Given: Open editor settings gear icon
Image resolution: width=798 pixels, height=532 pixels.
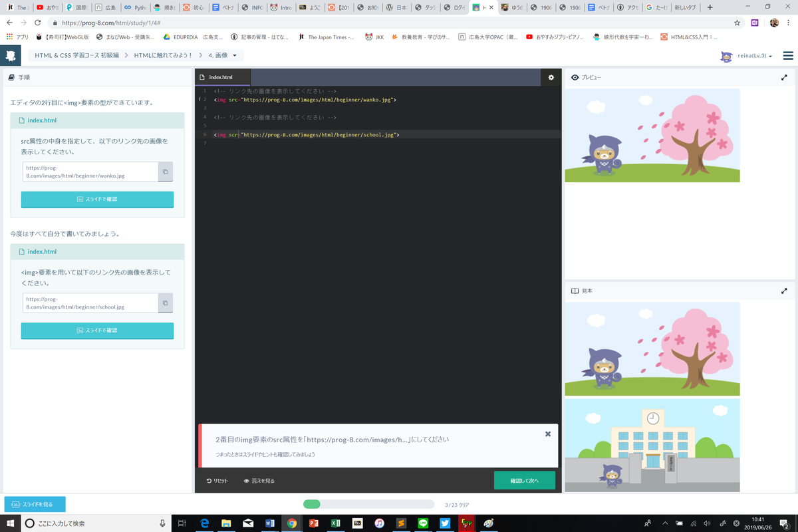Looking at the screenshot, I should (x=551, y=77).
